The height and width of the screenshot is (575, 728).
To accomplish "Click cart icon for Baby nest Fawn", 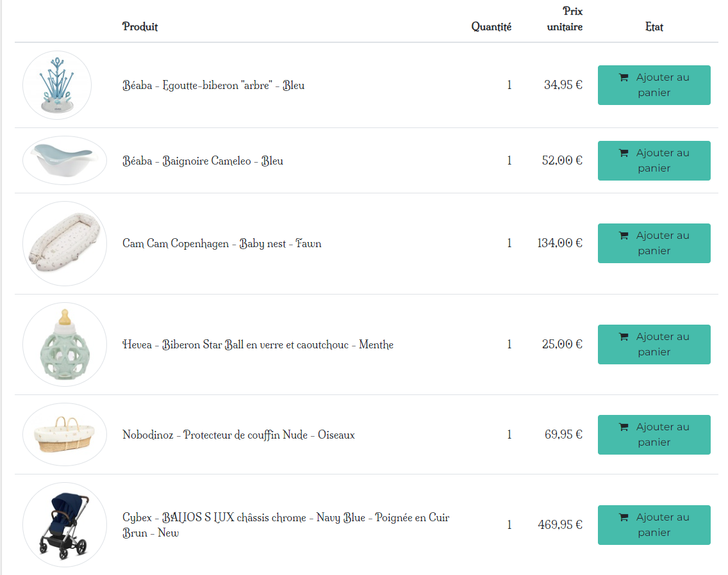I will pyautogui.click(x=624, y=236).
